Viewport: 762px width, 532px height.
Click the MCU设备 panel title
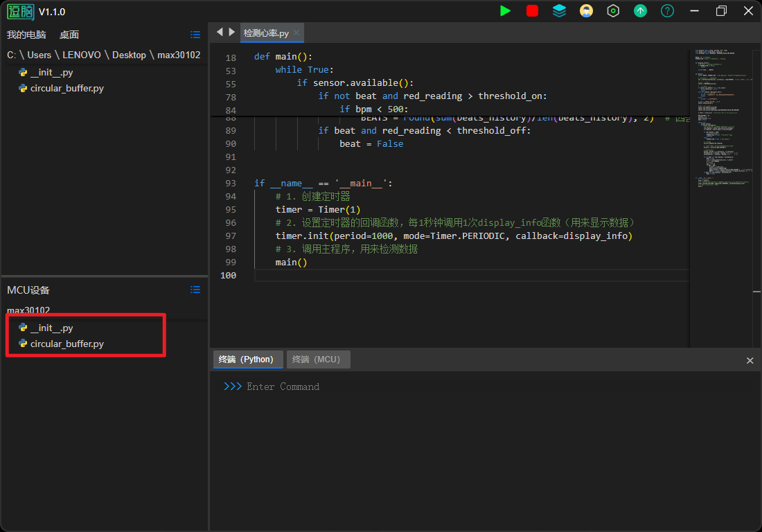click(28, 290)
